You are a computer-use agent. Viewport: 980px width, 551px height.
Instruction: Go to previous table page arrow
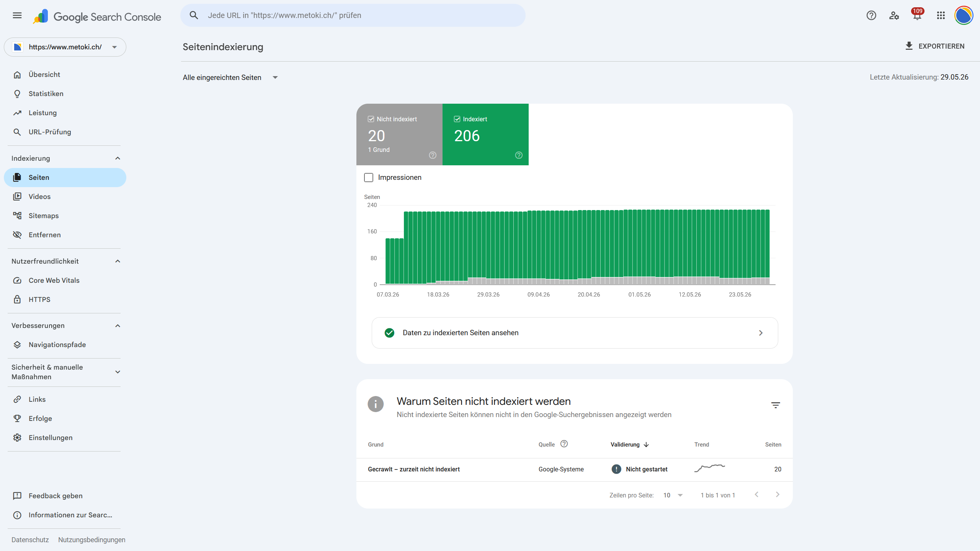coord(756,494)
